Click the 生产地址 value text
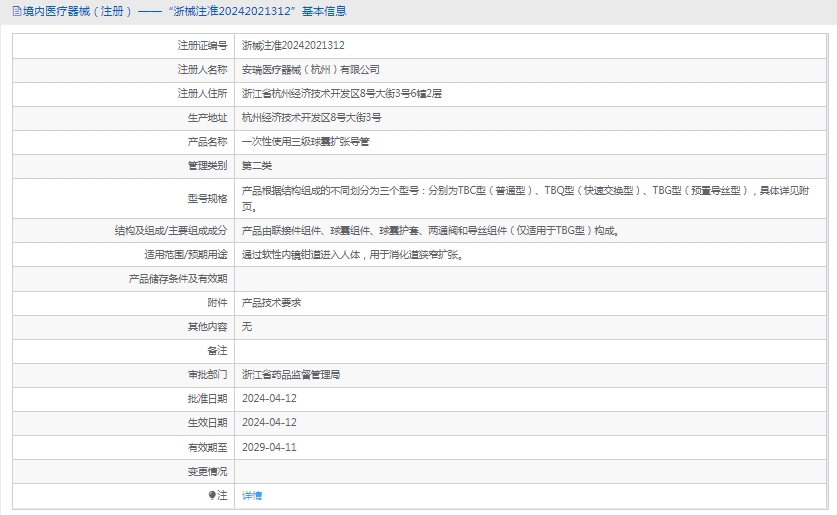This screenshot has height=515, width=837. click(x=311, y=118)
